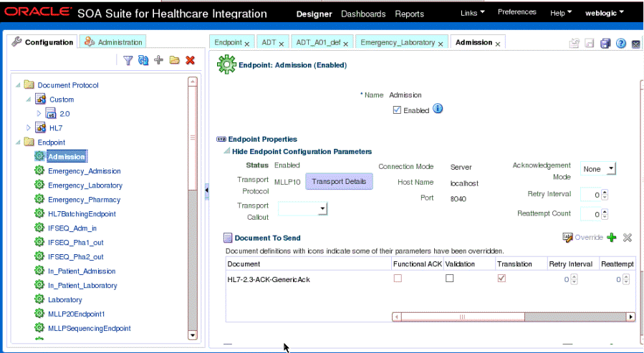
Task: Click the gear icon of Laboratory endpoint
Action: (x=39, y=299)
